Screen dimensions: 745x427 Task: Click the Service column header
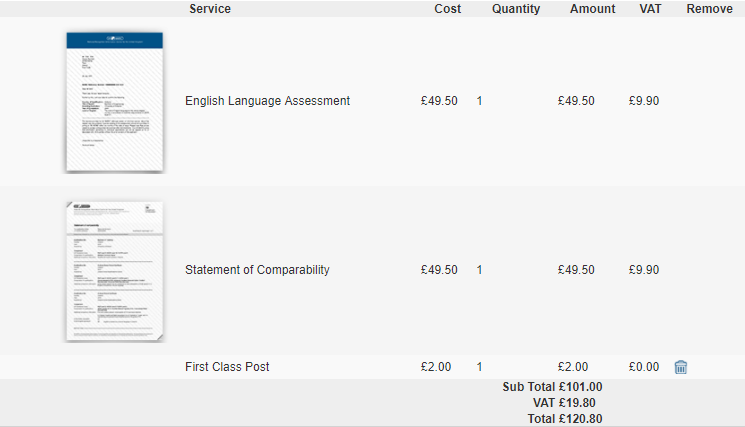[210, 9]
